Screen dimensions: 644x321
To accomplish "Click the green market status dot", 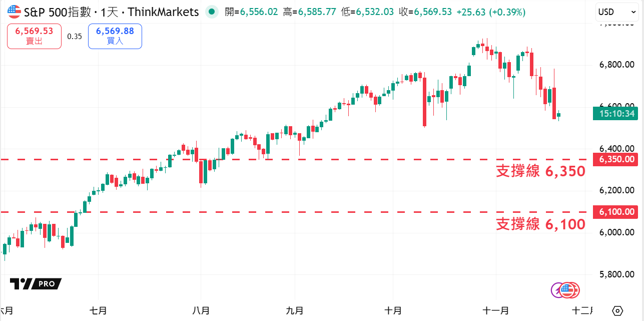I will 212,12.
